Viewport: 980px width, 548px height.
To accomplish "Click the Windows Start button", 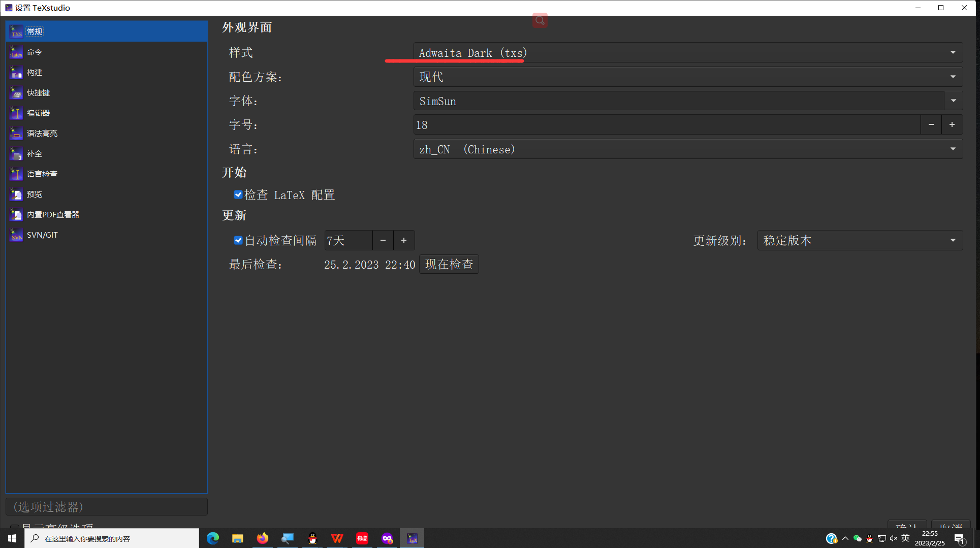I will point(12,538).
